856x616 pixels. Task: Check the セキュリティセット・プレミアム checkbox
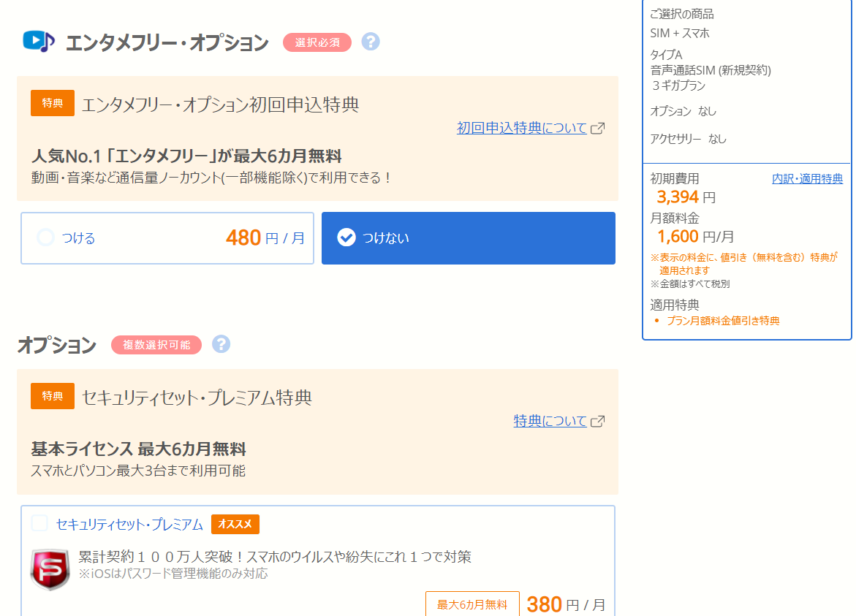pos(39,522)
